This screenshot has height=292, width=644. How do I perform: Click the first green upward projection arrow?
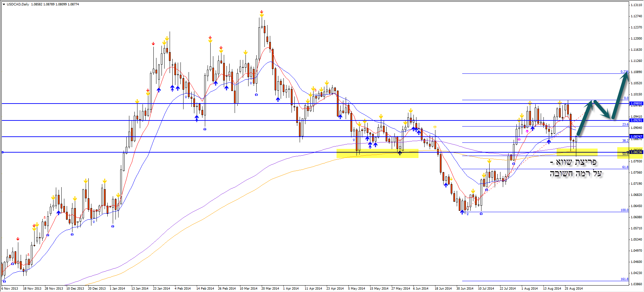click(585, 118)
